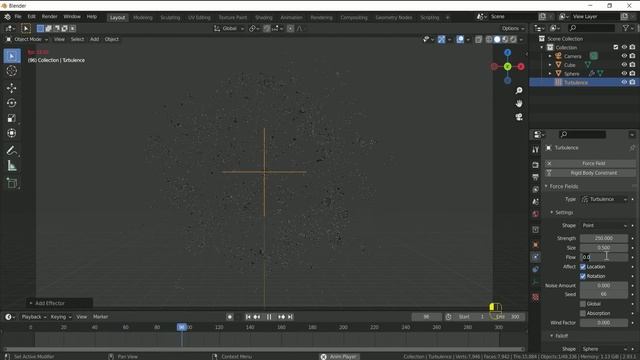Adjust the Strength value field
This screenshot has height=360, width=640.
(604, 238)
